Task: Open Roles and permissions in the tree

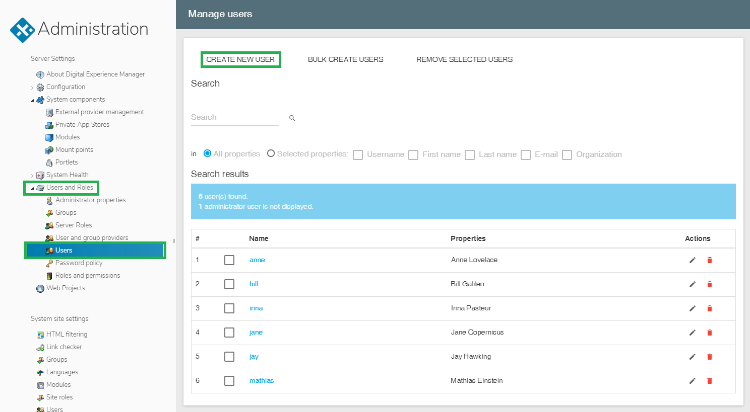Action: click(x=88, y=276)
